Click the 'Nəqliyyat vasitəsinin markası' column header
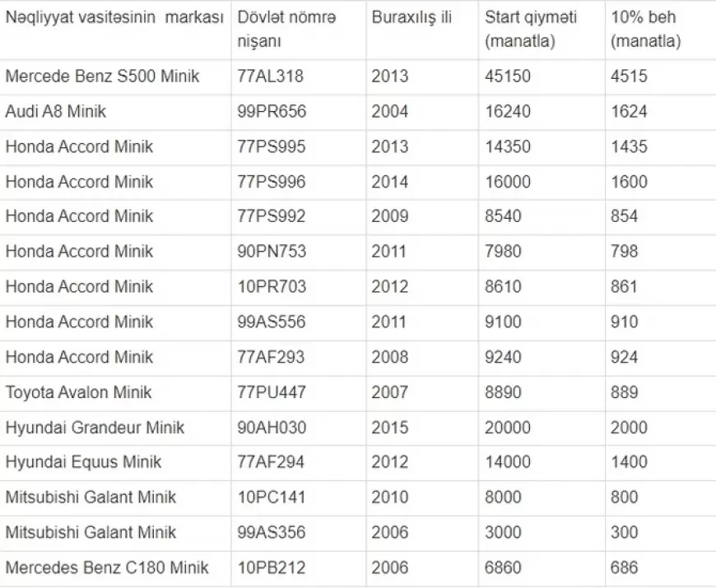Image resolution: width=716 pixels, height=588 pixels. 114,19
